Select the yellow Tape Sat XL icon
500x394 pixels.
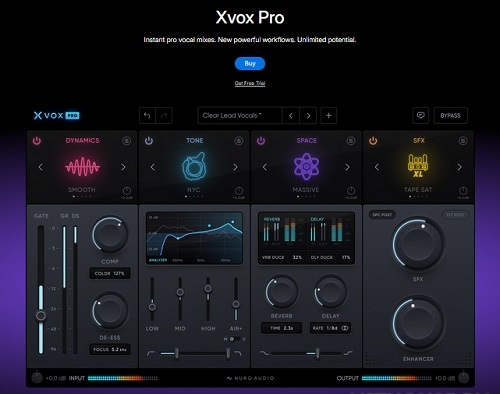point(418,166)
